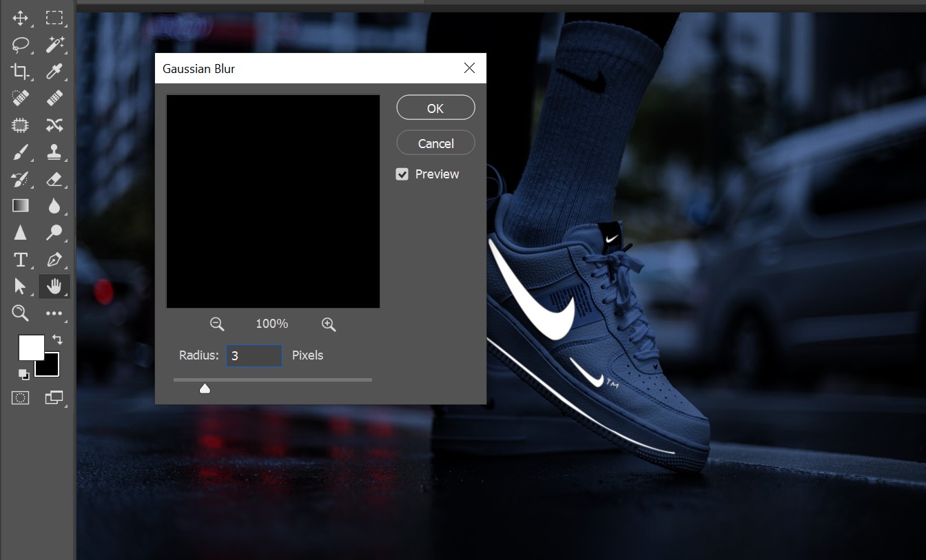Screen dimensions: 926x560
Task: Zoom out the blur preview
Action: pos(217,324)
